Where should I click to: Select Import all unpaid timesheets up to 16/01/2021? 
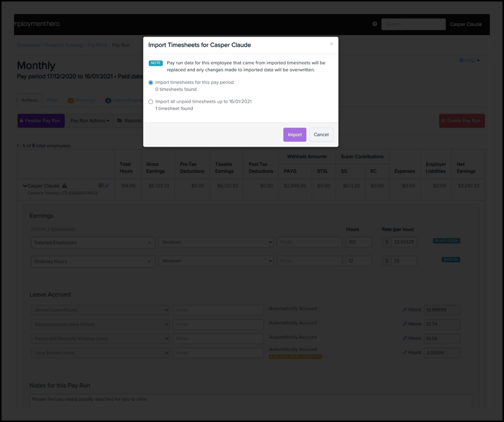(151, 102)
